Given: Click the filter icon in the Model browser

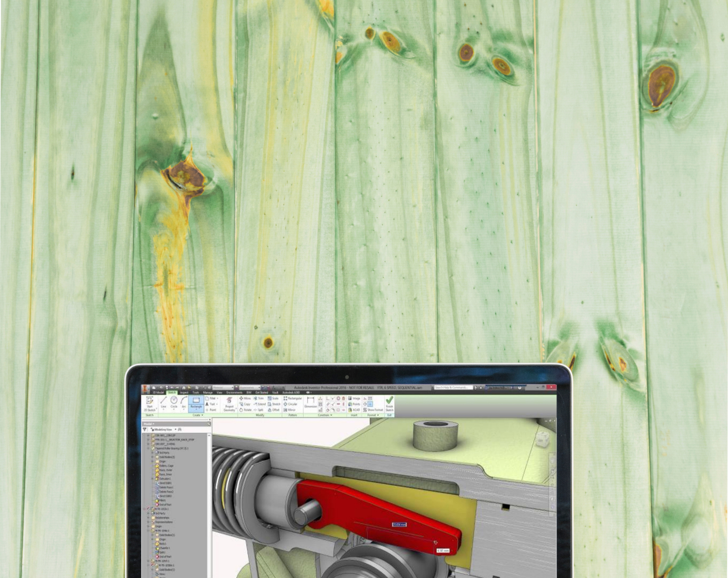Looking at the screenshot, I should 144,429.
